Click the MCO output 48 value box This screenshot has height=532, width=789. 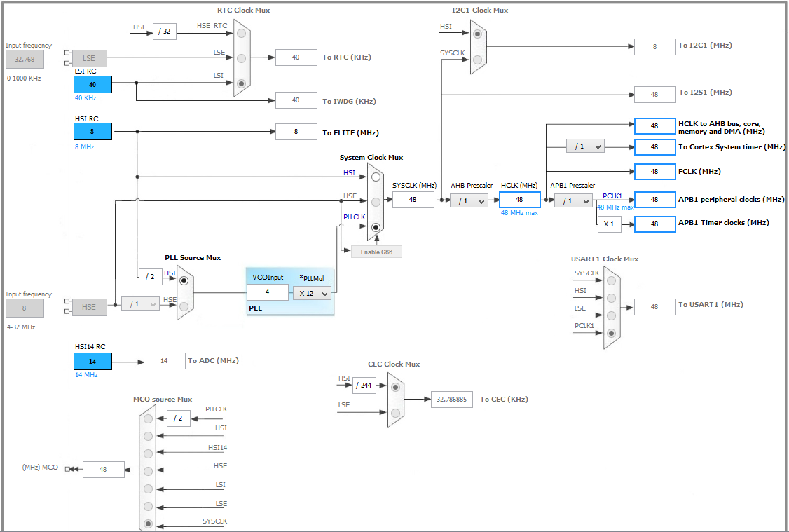pos(103,470)
